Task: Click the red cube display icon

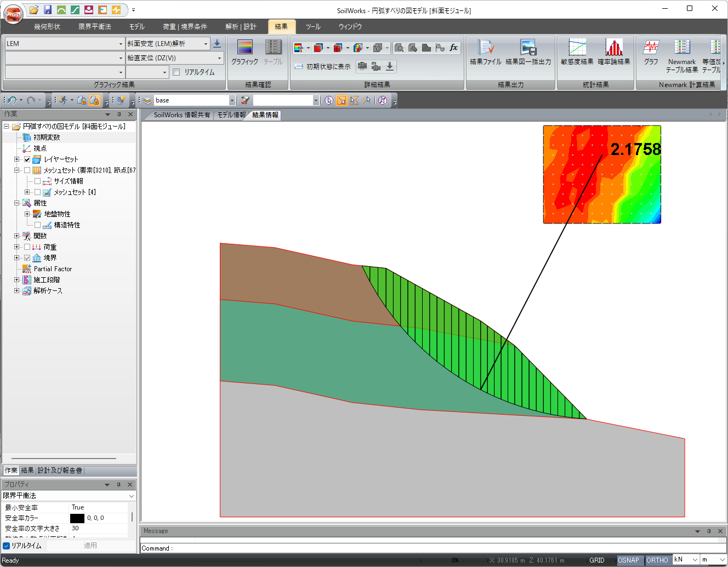Action: (318, 48)
